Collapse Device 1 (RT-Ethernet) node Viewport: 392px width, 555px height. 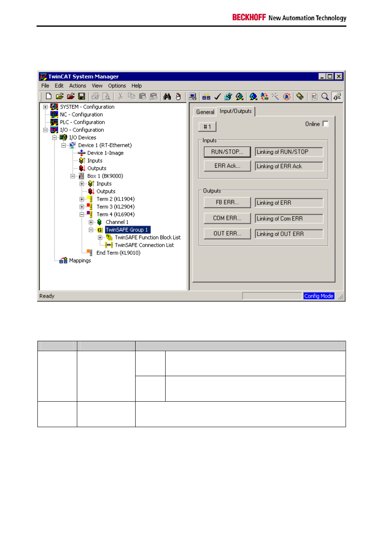pyautogui.click(x=63, y=146)
